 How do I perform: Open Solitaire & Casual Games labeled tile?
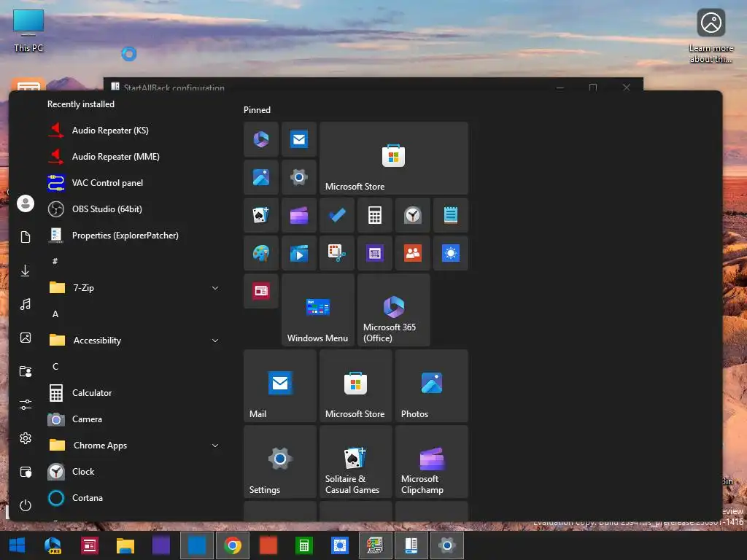[x=356, y=462]
